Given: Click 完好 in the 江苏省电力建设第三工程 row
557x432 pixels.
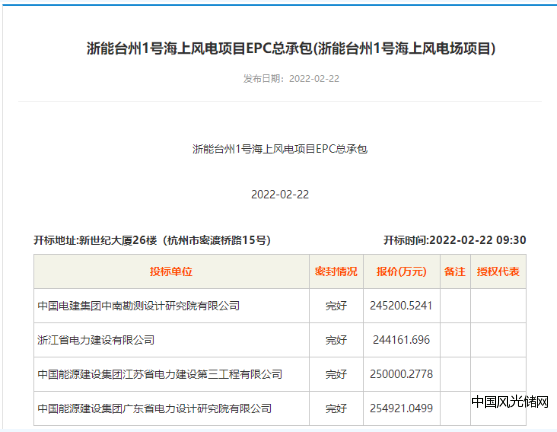Looking at the screenshot, I should click(336, 374).
